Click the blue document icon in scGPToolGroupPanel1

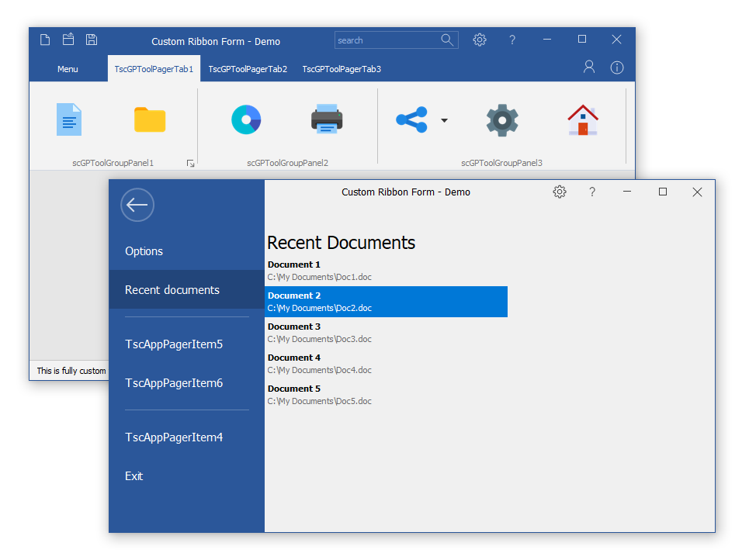pos(69,119)
